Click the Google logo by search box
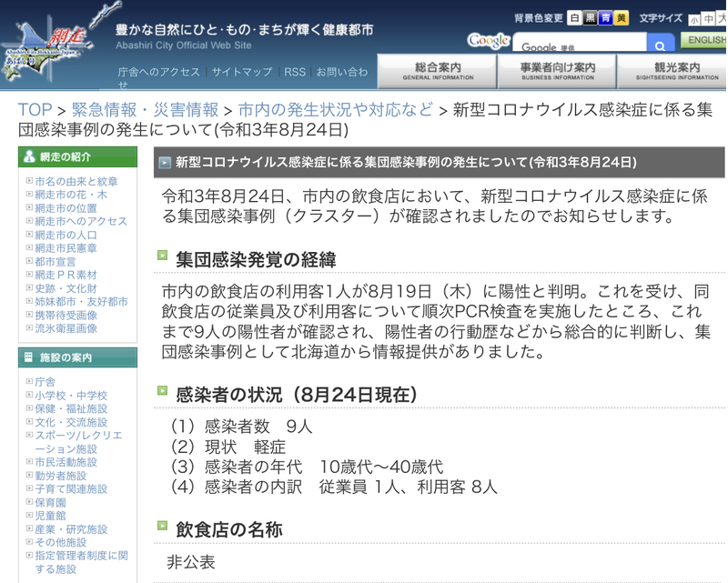Viewport: 728px width, 583px height. [x=488, y=41]
